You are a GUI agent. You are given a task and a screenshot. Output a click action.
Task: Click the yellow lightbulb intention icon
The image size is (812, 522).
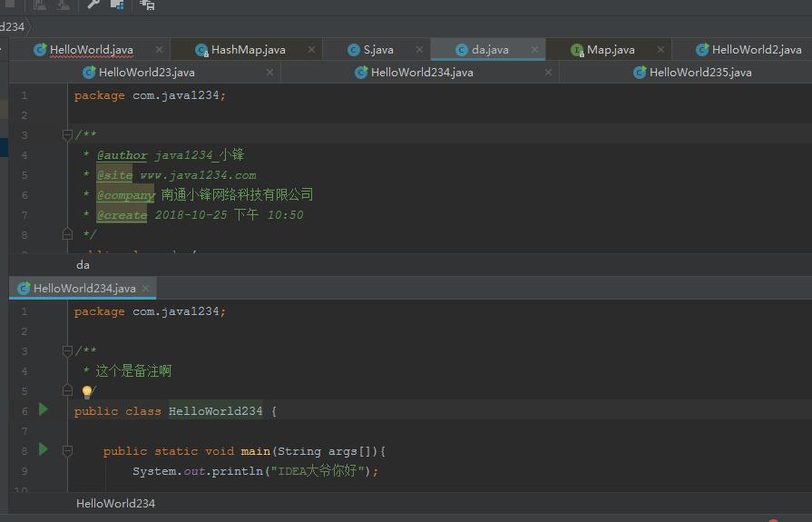(87, 392)
